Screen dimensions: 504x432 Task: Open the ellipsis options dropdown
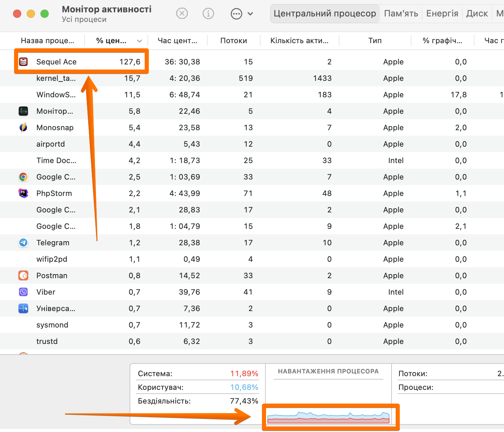pos(236,13)
